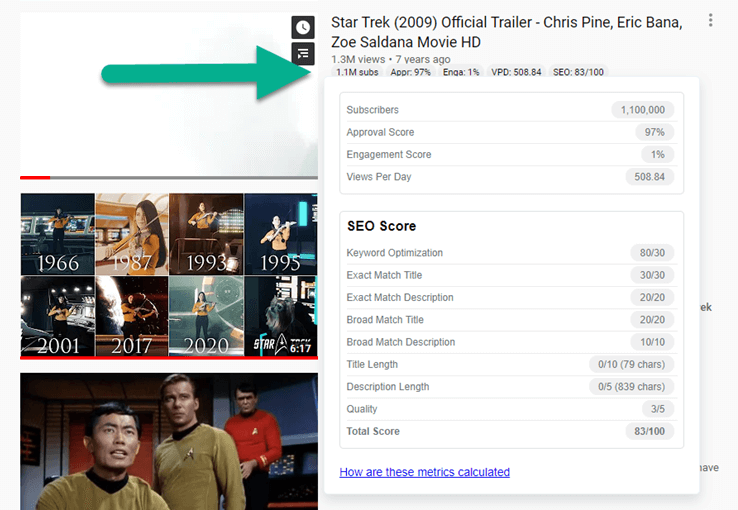738x510 pixels.
Task: Open the original series crew video thumbnail
Action: 169,441
